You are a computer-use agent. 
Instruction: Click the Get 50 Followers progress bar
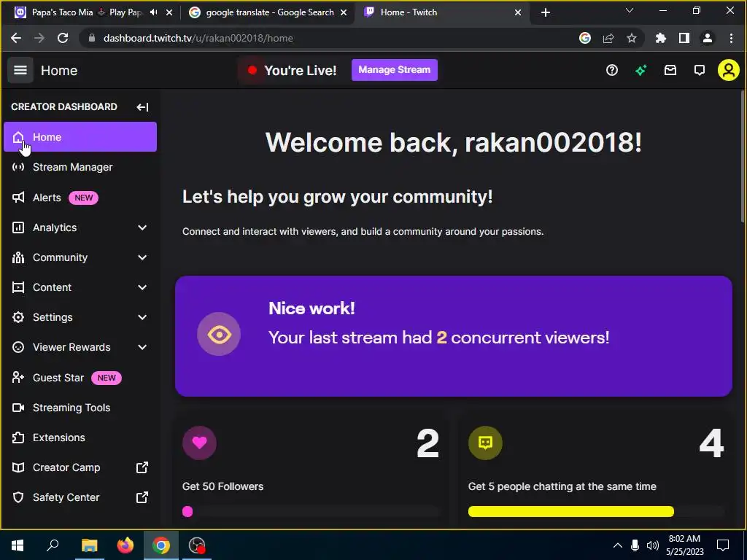(x=311, y=511)
